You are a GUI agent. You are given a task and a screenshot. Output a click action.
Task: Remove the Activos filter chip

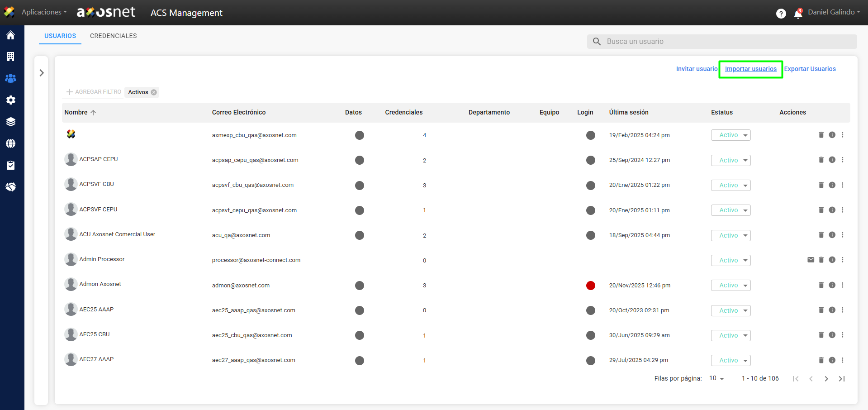[x=154, y=92]
